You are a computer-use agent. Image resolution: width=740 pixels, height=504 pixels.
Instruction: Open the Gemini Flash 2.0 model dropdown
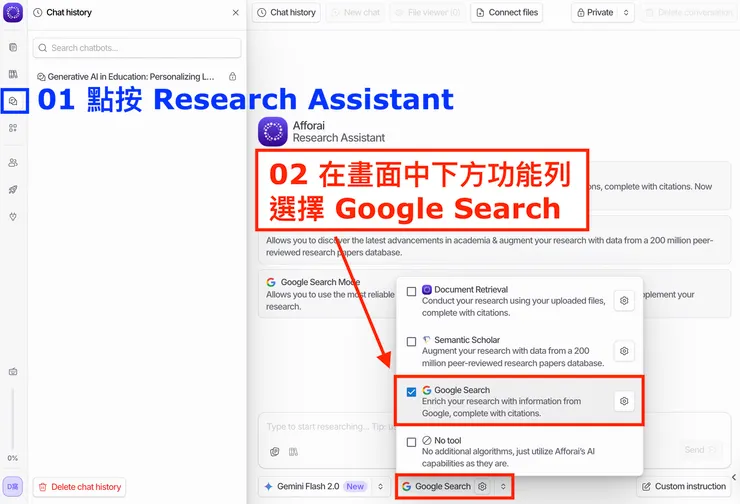pos(324,486)
